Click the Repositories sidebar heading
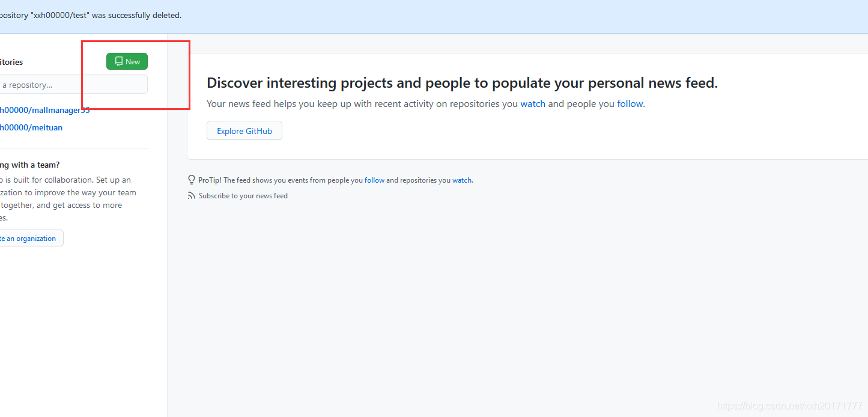 pos(11,62)
